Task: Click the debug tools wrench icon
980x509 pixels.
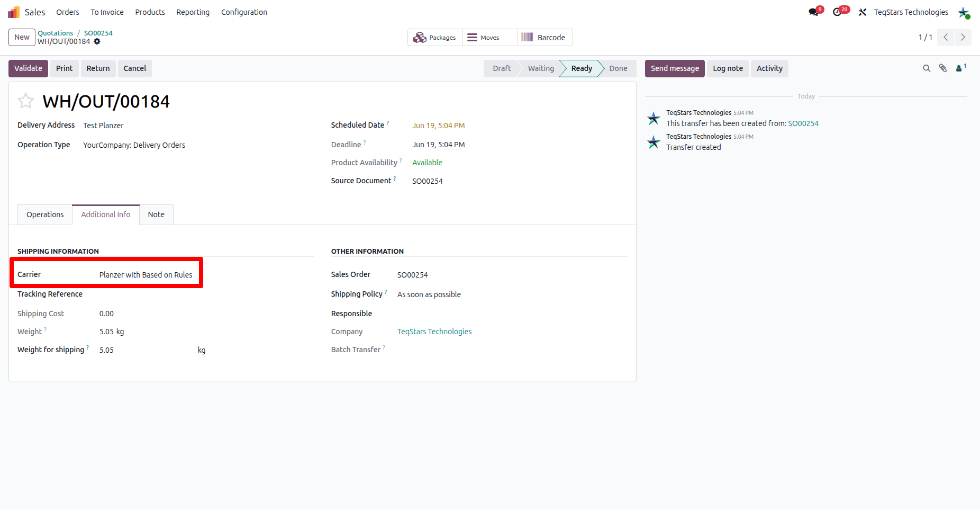Action: [x=863, y=12]
